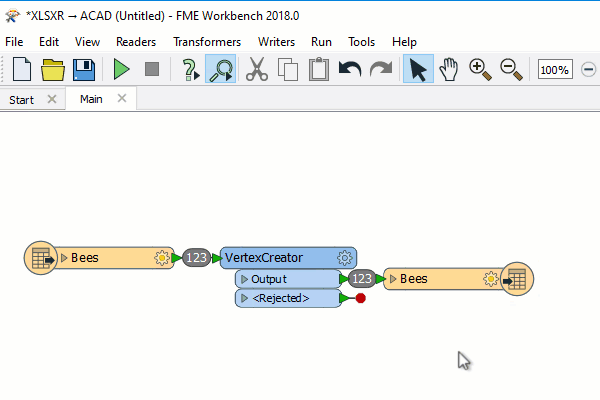Image resolution: width=600 pixels, height=400 pixels.
Task: Click the 123 feature count after Bees reader
Action: pos(196,258)
